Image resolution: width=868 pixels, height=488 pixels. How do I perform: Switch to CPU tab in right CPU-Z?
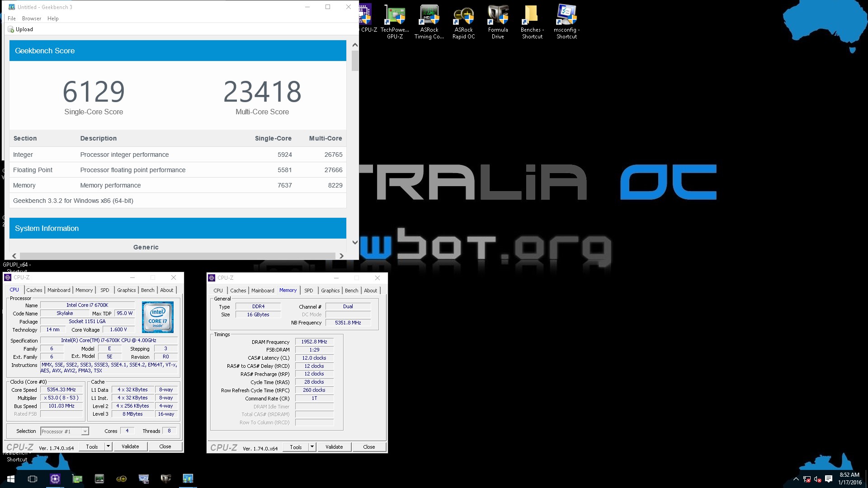tap(218, 291)
